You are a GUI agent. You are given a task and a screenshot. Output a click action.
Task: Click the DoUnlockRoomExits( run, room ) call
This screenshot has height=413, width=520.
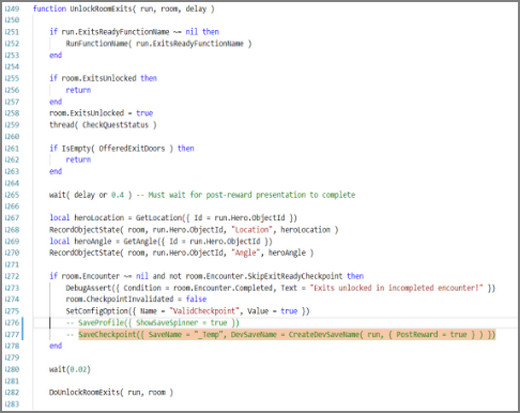(x=111, y=392)
